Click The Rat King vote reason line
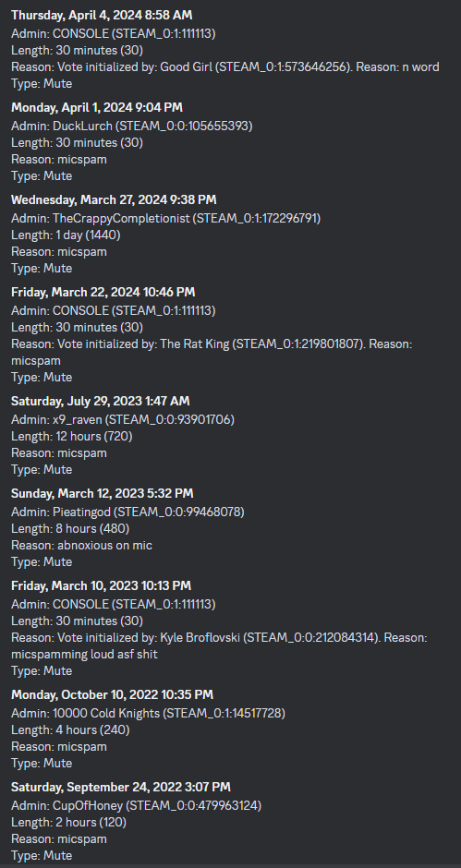 [212, 344]
